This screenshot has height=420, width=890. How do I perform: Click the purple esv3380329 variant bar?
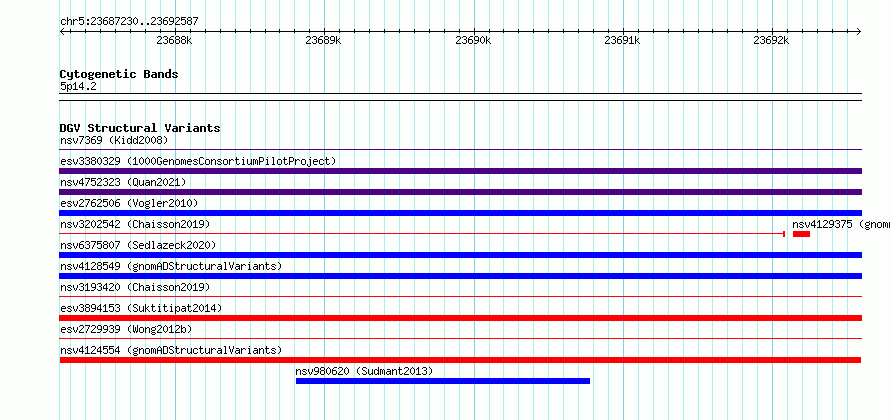pyautogui.click(x=461, y=171)
